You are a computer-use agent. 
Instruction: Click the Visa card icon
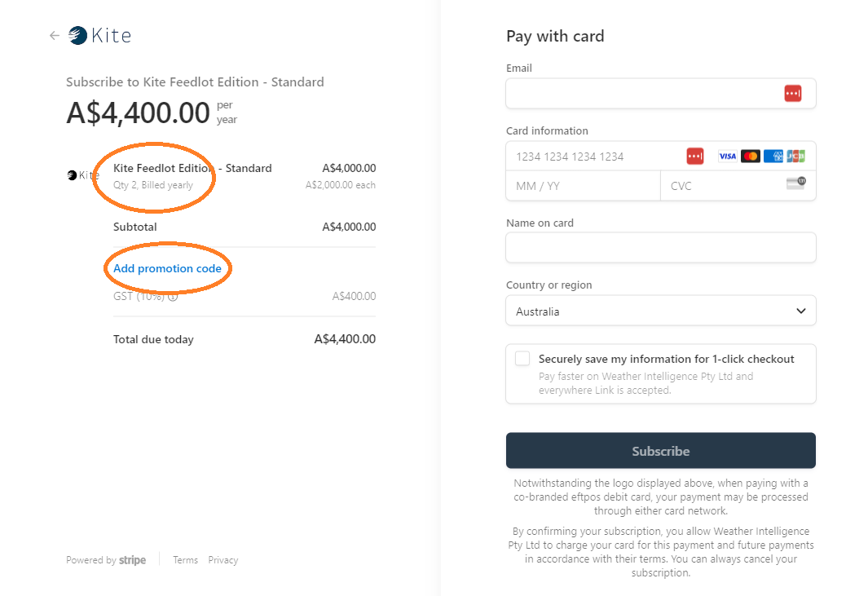pyautogui.click(x=727, y=156)
